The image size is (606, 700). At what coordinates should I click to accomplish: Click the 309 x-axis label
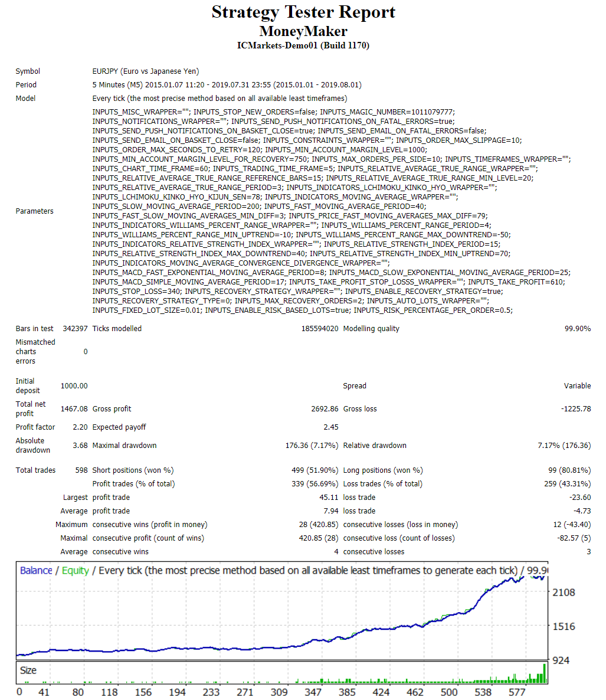coord(279,692)
